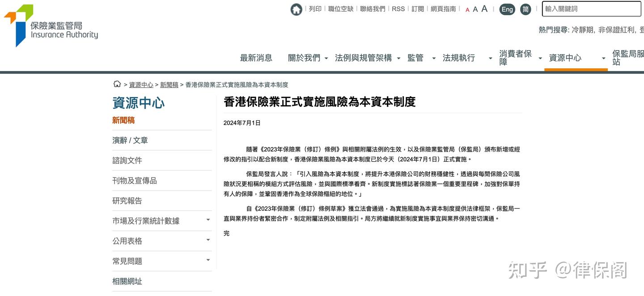Click the search icon beside the keyword box
Screen dimensions: 644x296
[635, 9]
